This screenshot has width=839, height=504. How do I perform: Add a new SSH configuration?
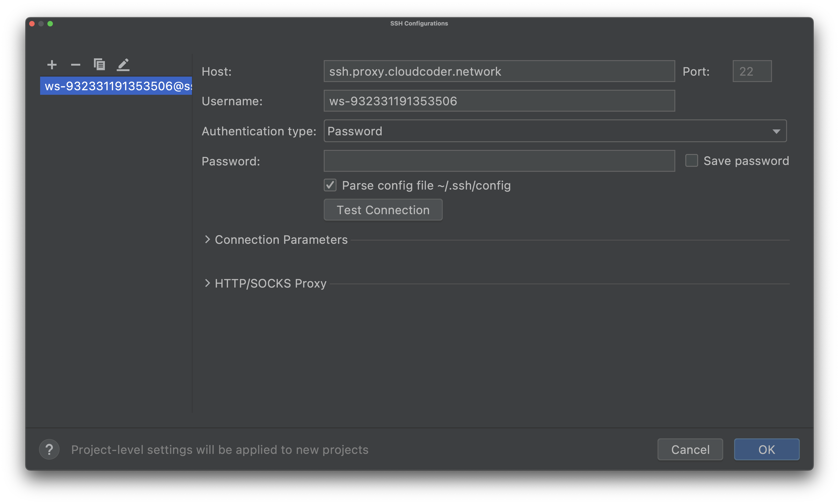point(52,64)
